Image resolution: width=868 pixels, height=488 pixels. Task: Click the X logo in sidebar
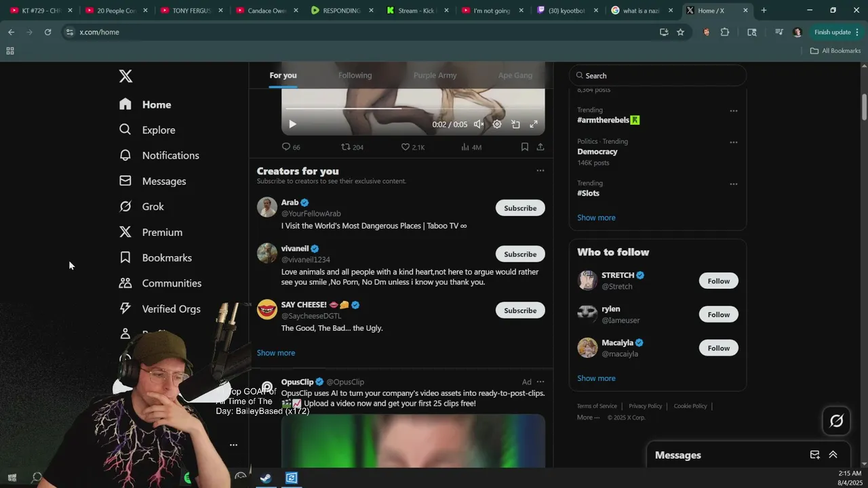coord(125,76)
